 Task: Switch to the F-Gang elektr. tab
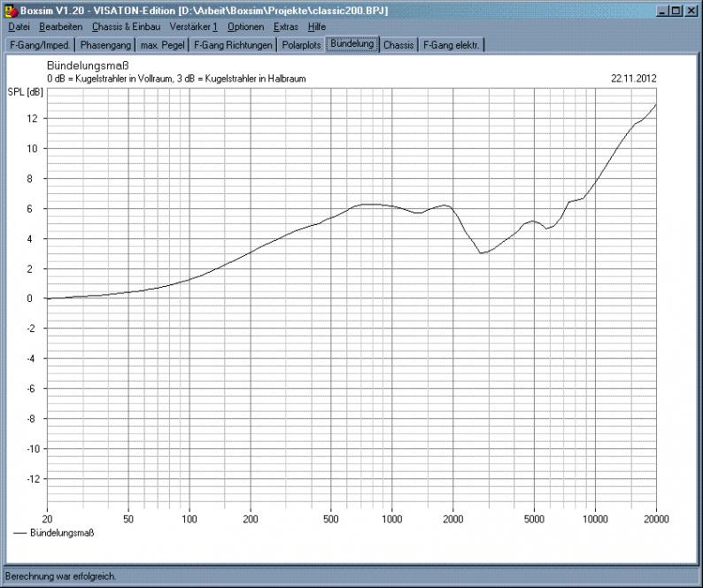pos(452,44)
